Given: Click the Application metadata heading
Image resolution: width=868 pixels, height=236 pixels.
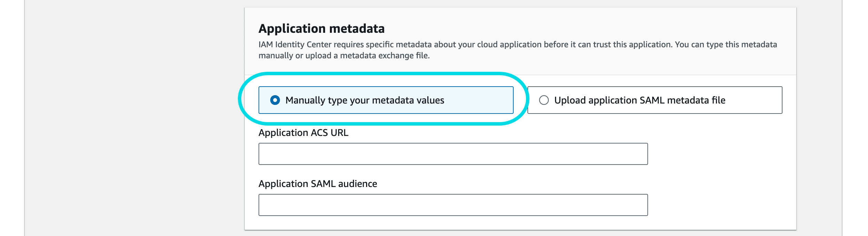Looking at the screenshot, I should [321, 29].
